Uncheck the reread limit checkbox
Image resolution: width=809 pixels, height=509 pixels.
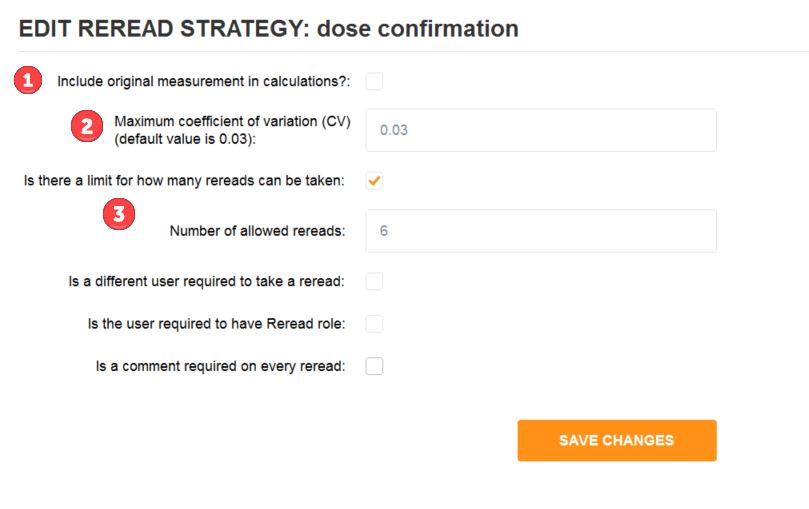point(374,180)
